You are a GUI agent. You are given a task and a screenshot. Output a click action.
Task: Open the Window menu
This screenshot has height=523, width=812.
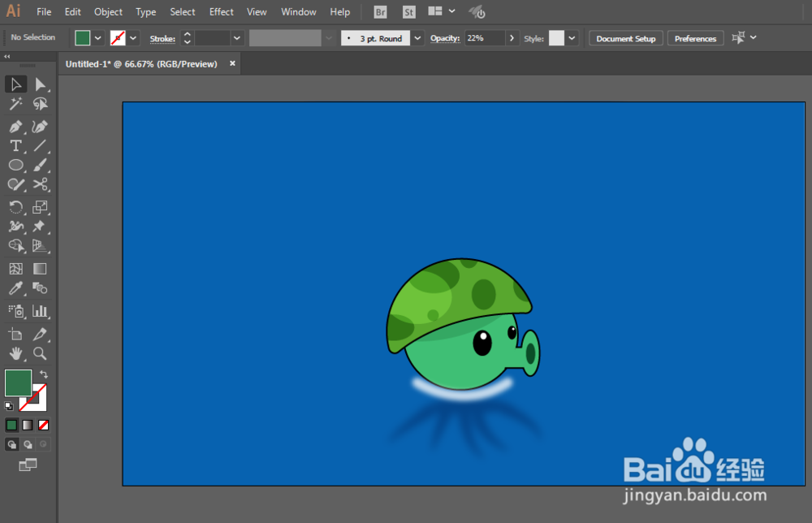[x=298, y=12]
